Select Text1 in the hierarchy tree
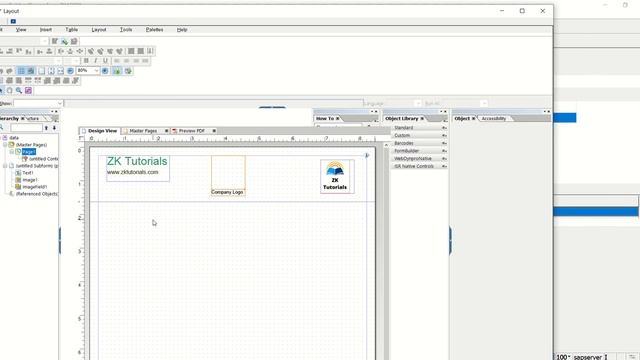Image resolution: width=640 pixels, height=360 pixels. (28, 173)
